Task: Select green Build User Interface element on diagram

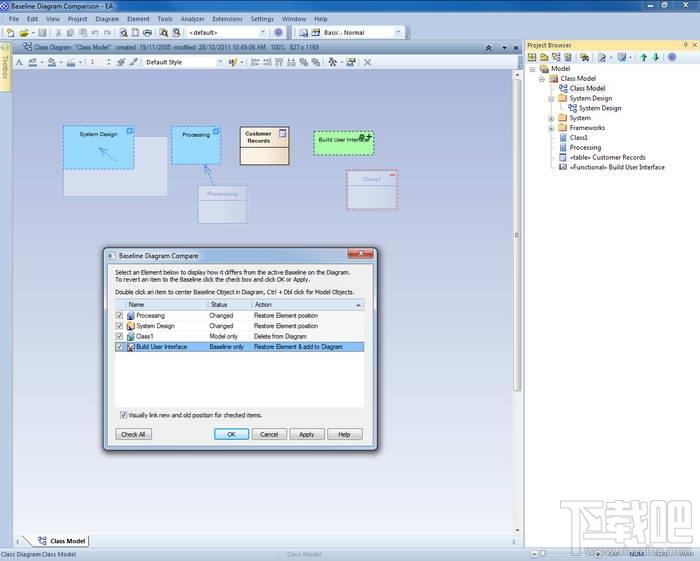Action: click(x=343, y=143)
